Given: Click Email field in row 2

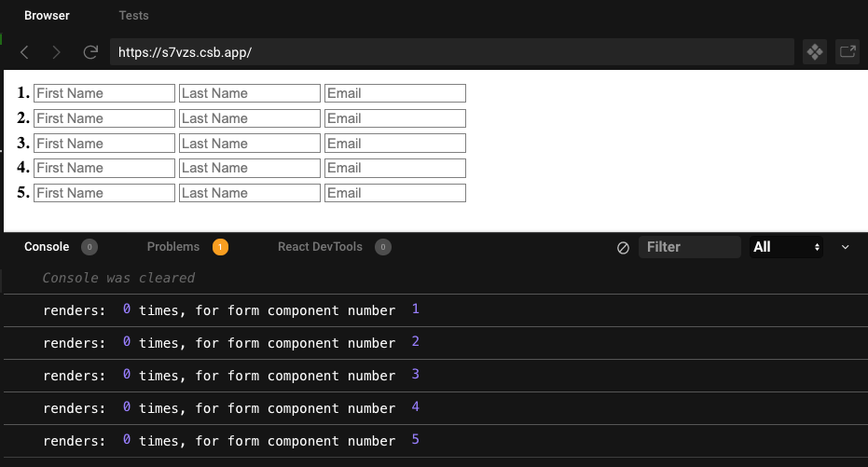Looking at the screenshot, I should (x=394, y=118).
